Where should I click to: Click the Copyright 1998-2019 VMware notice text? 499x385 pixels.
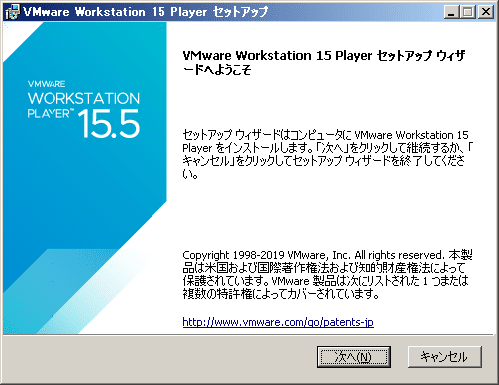tap(327, 274)
